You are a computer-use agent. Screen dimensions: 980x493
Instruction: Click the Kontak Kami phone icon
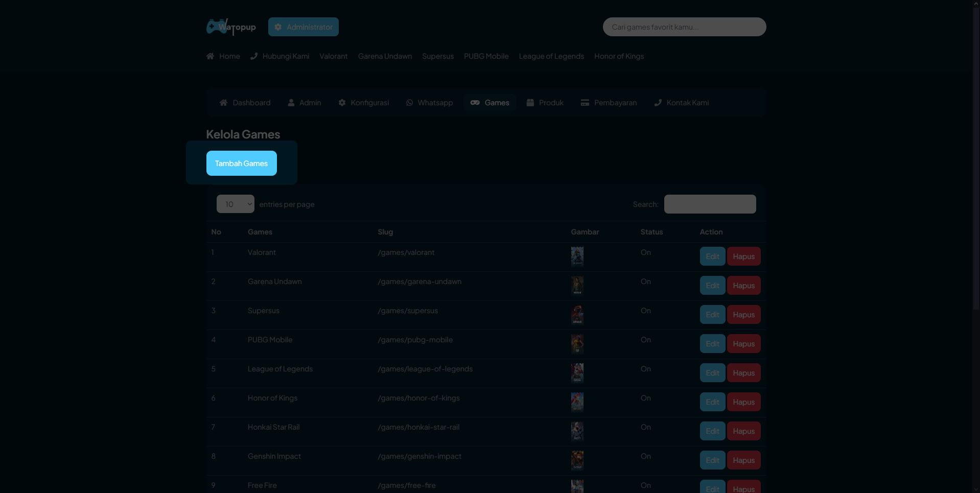pyautogui.click(x=658, y=103)
